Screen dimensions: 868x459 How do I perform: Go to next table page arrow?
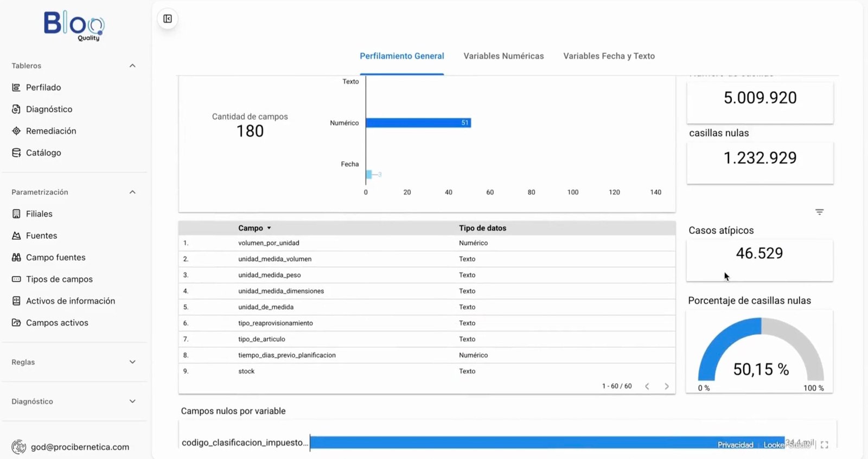coord(666,386)
